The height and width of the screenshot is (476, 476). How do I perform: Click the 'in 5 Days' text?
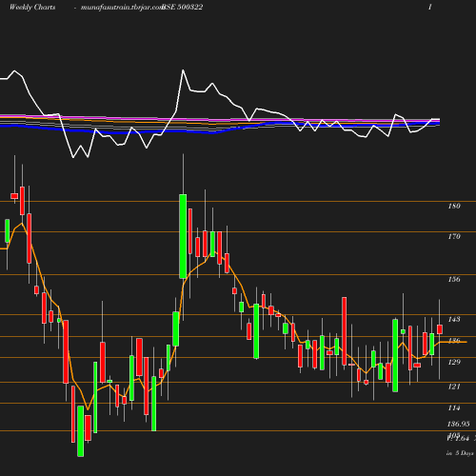tap(460, 453)
